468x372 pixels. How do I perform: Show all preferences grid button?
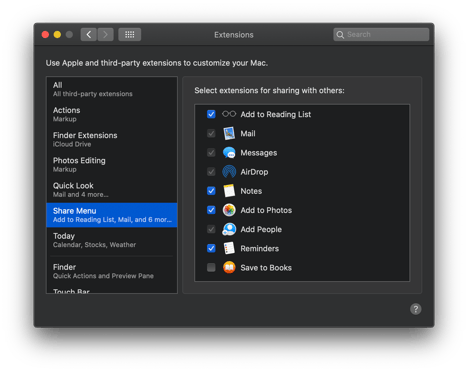click(130, 34)
